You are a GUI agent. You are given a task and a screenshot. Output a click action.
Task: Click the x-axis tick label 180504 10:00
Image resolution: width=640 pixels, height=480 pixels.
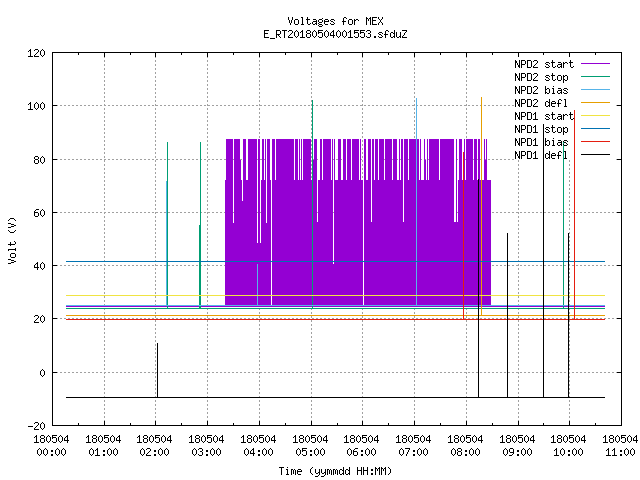coord(568,446)
